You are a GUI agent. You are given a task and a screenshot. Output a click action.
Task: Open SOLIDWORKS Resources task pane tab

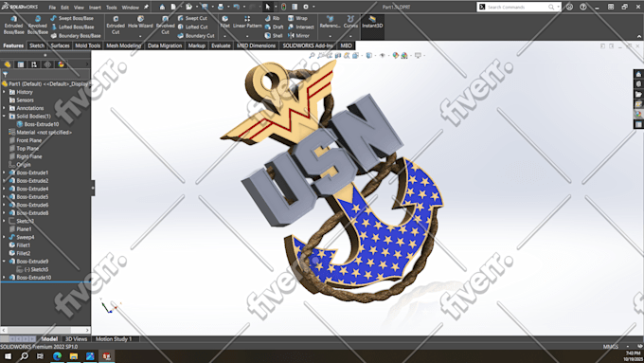pyautogui.click(x=638, y=74)
